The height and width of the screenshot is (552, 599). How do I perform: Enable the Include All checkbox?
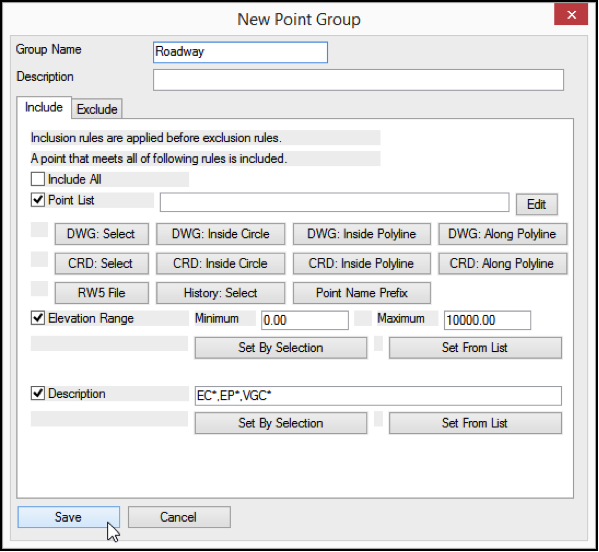38,179
